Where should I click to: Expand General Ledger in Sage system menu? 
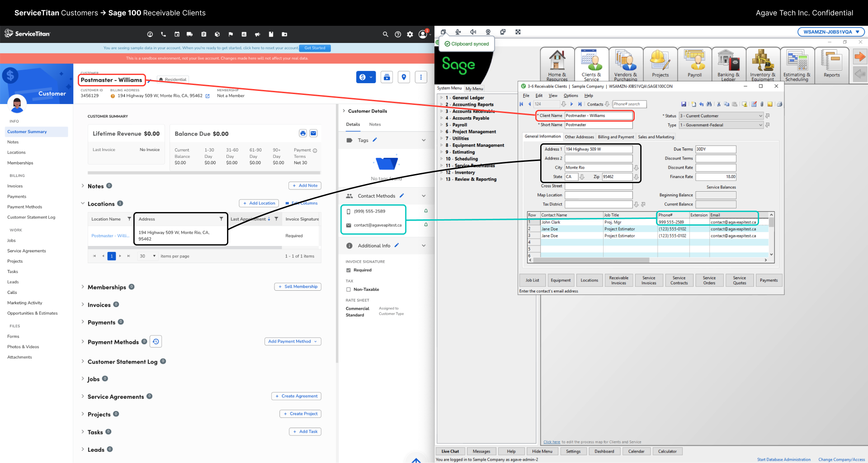tap(442, 98)
